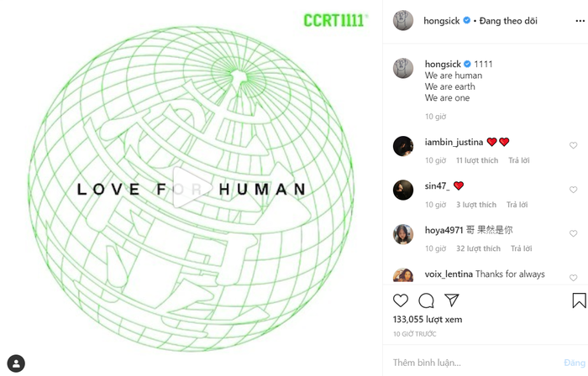Image resolution: width=588 pixels, height=376 pixels.
Task: Focus the Thêm bình luận comment field
Action: [476, 363]
